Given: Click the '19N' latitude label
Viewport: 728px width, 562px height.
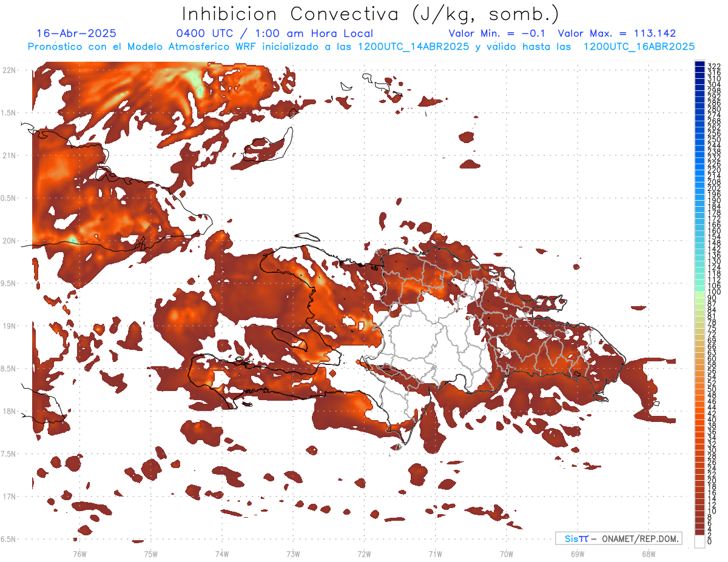Looking at the screenshot, I should coord(9,326).
